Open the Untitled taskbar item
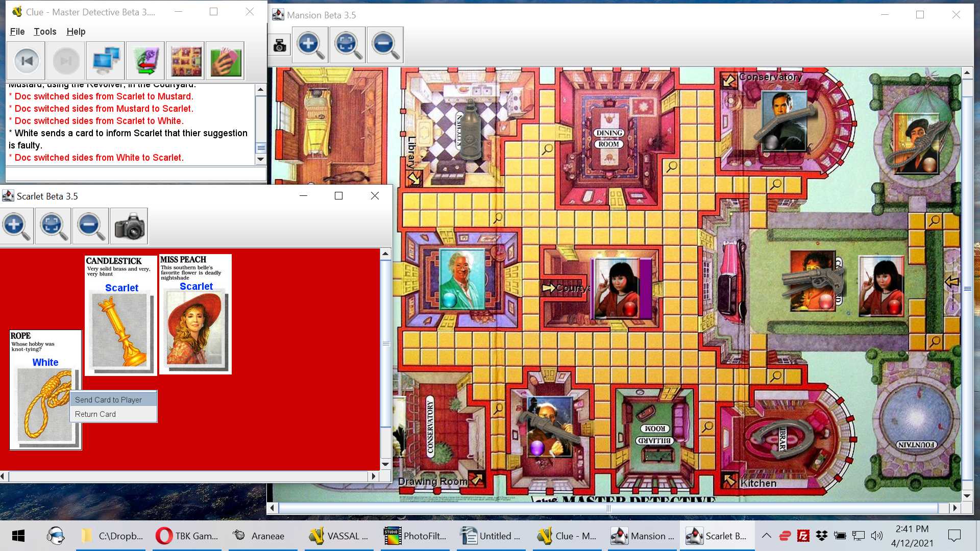The height and width of the screenshot is (551, 980). click(x=491, y=536)
